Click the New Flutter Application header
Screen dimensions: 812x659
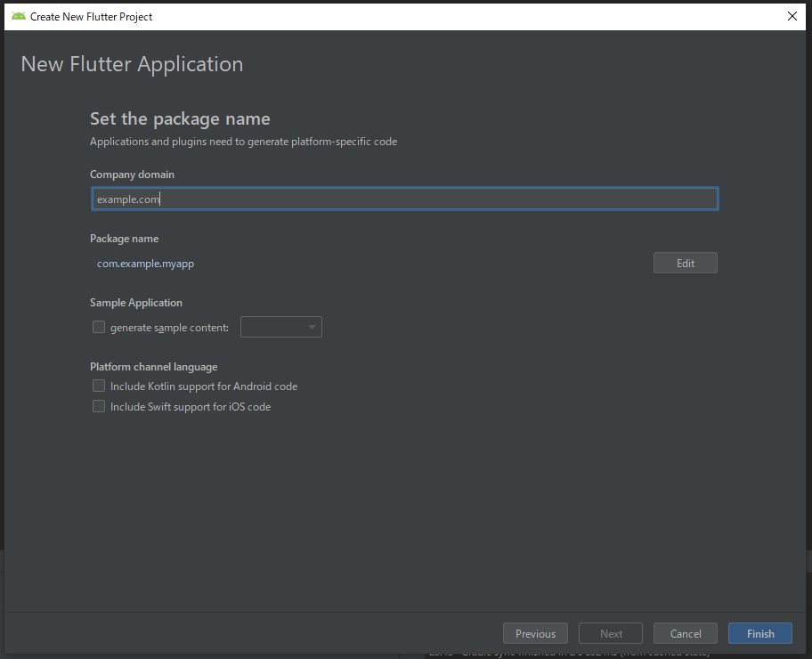(x=132, y=64)
